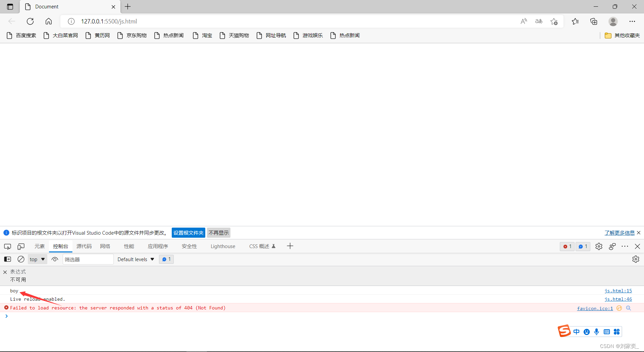
Task: Switch to the Lighthouse tab
Action: click(223, 246)
